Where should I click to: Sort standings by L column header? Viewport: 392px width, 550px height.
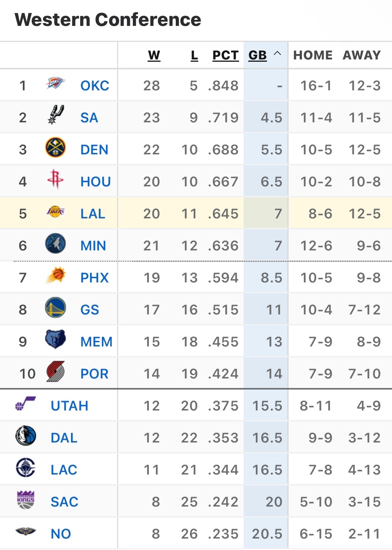[194, 55]
